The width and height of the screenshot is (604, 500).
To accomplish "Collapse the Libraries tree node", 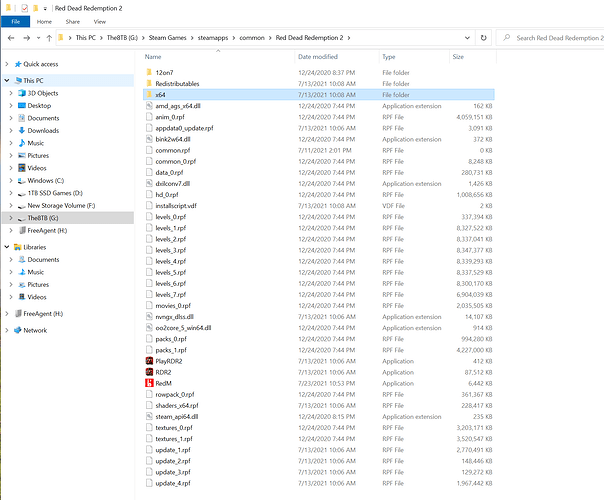I will 7,247.
